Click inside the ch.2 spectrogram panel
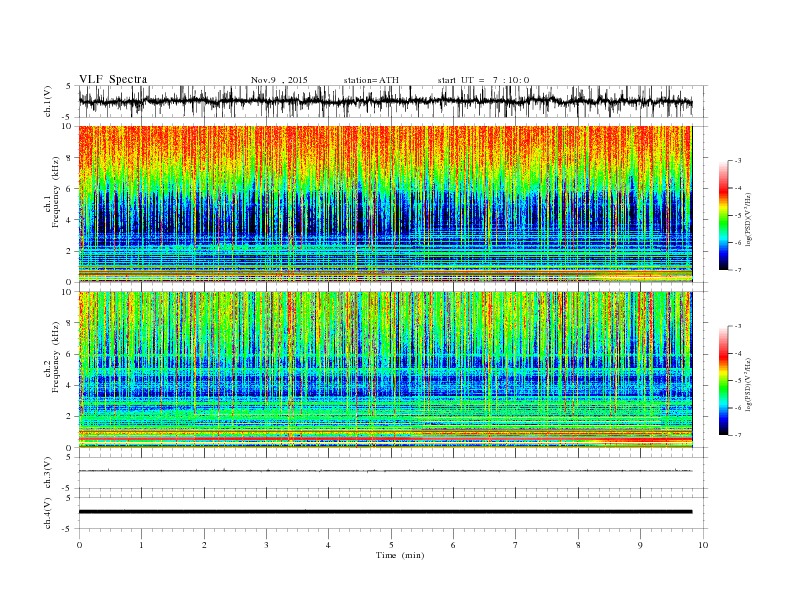 pyautogui.click(x=385, y=370)
